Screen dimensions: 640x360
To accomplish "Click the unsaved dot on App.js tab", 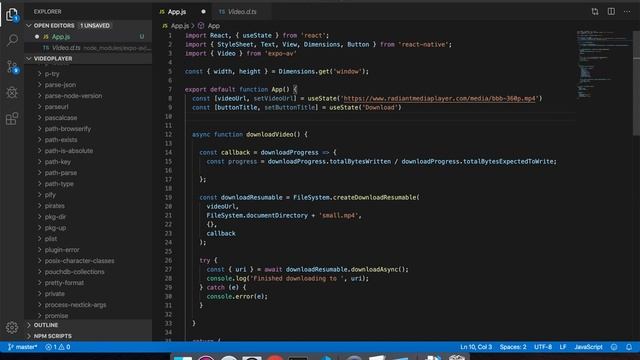I will click(x=203, y=12).
